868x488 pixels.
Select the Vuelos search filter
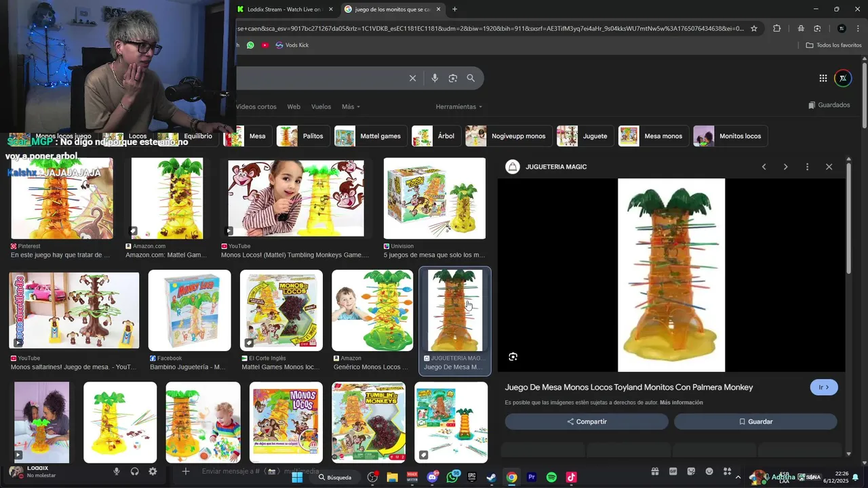[321, 107]
